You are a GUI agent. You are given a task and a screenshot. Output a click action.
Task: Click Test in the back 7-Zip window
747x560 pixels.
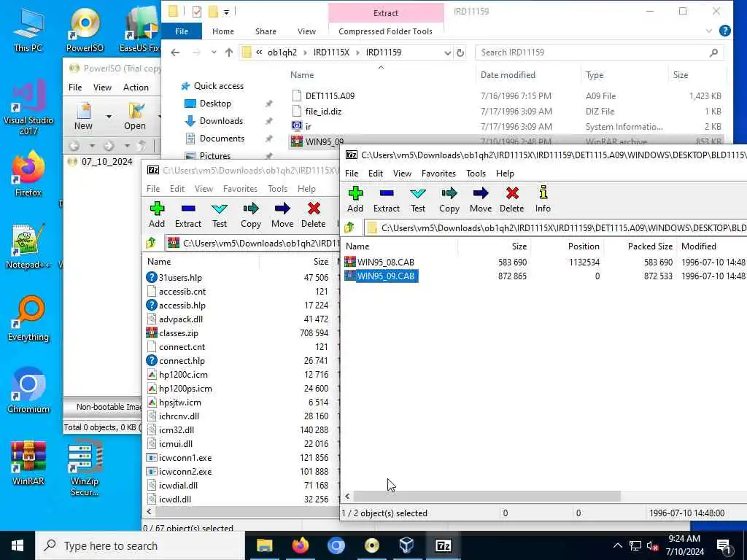coord(220,215)
